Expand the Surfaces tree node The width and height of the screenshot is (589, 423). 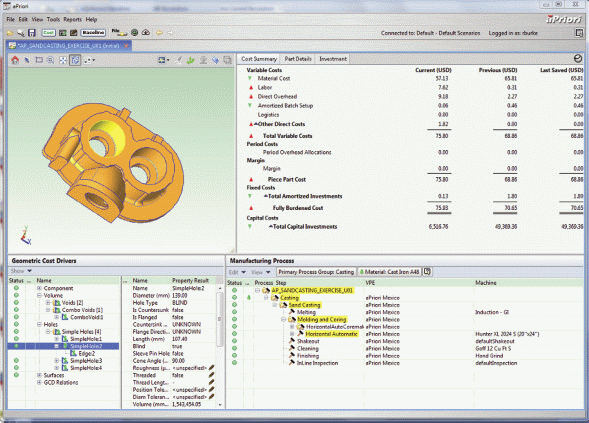tap(39, 375)
